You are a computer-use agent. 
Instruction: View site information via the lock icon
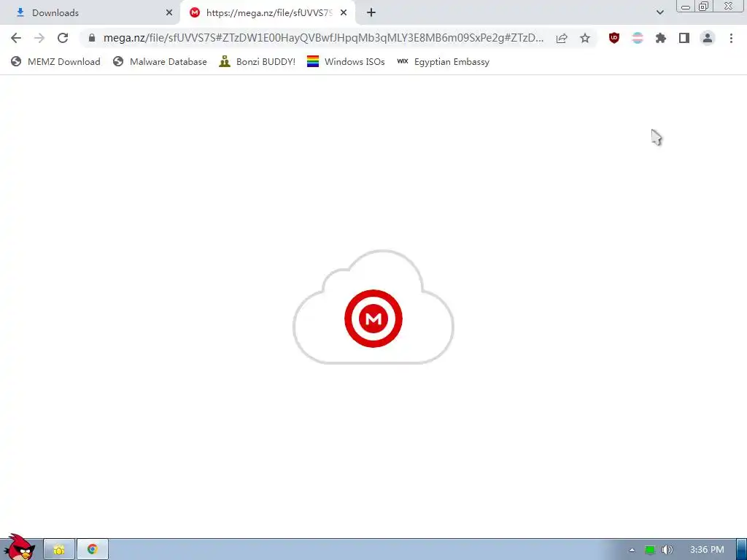coord(92,38)
